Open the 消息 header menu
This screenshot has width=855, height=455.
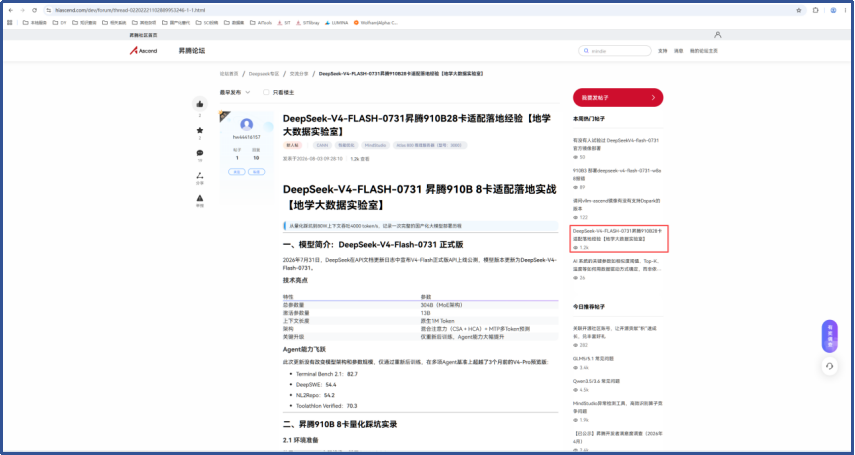678,51
